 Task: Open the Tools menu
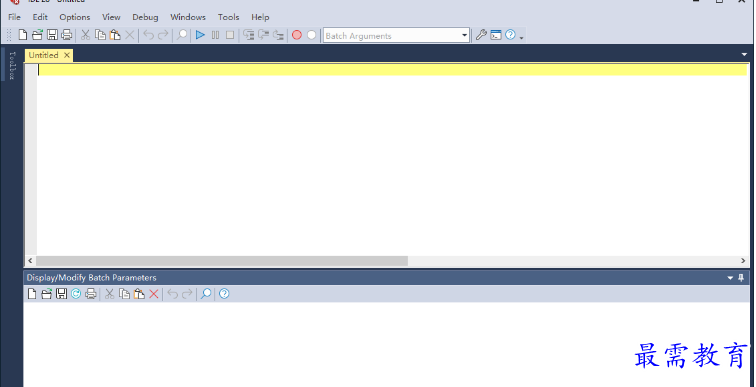(x=229, y=17)
